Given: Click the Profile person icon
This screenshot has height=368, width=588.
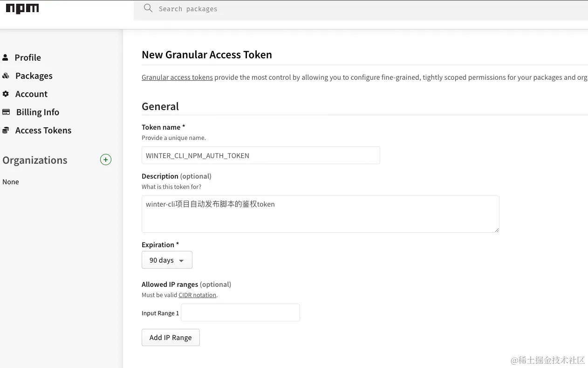Looking at the screenshot, I should click(5, 57).
